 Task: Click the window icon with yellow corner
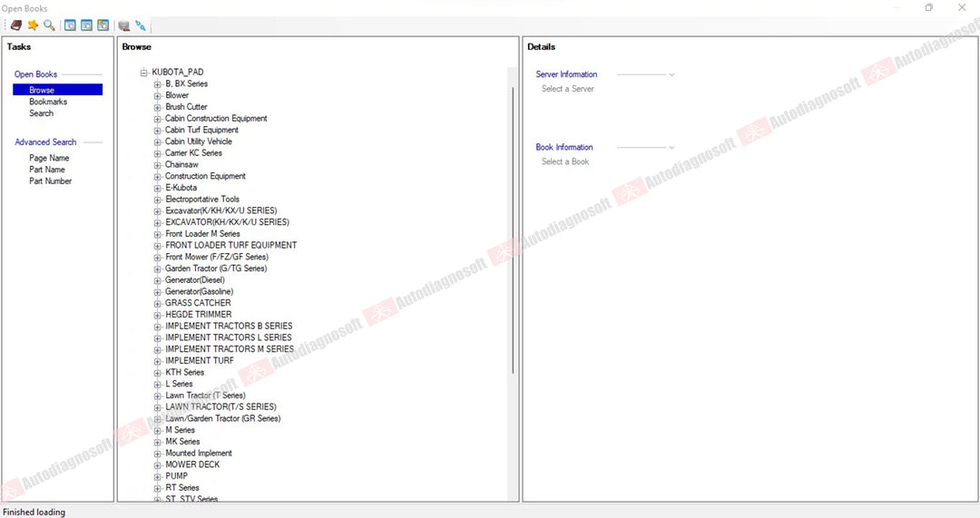point(103,25)
